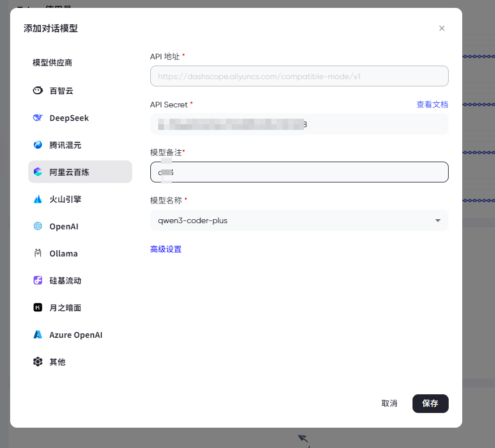
Task: Click the DeepSeek whale icon
Action: coord(37,118)
